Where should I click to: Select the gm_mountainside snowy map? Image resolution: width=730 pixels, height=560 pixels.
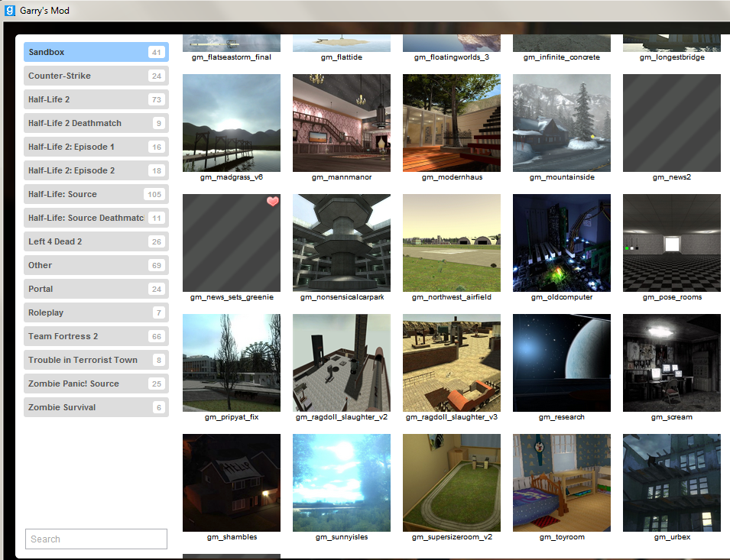[562, 123]
